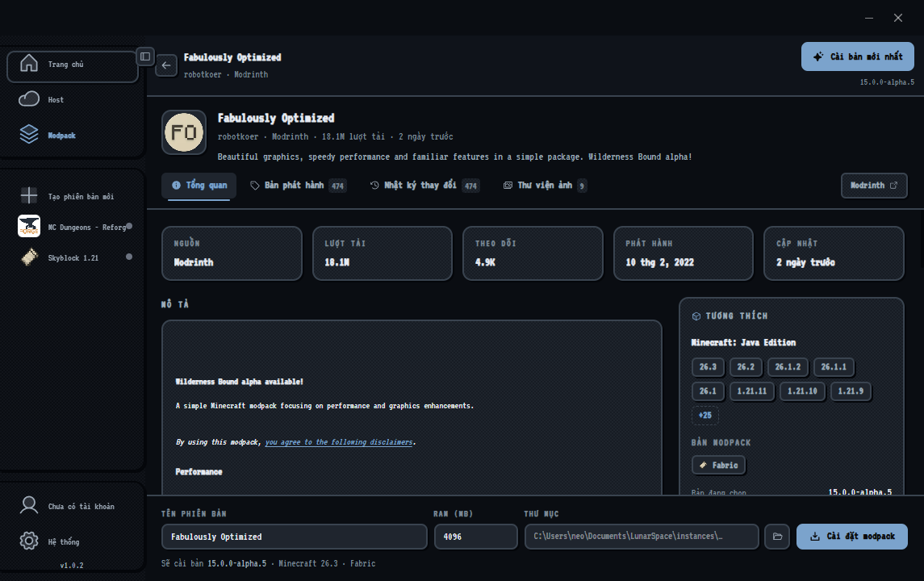Open the project on Modrinth external link

pos(874,185)
